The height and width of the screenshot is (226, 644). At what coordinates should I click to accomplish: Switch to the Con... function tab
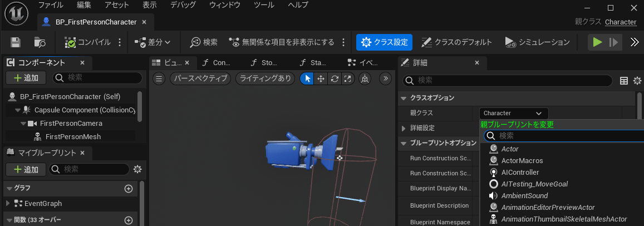click(x=217, y=63)
